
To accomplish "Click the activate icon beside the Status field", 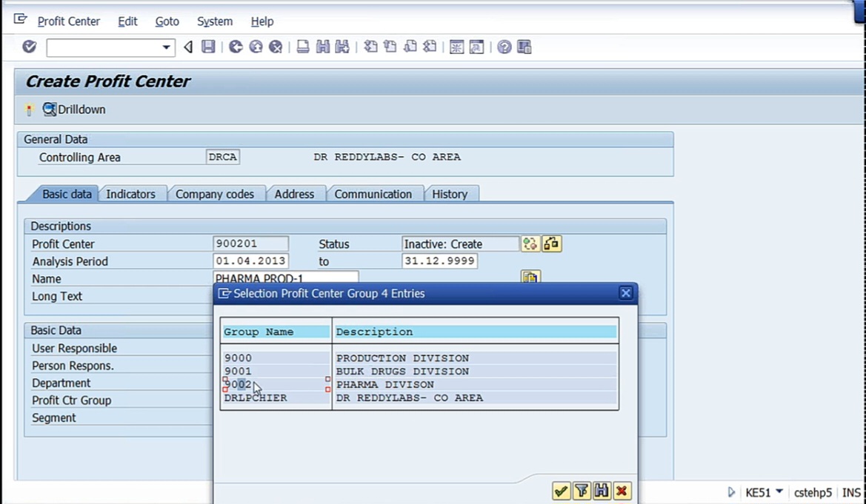I will click(x=530, y=243).
